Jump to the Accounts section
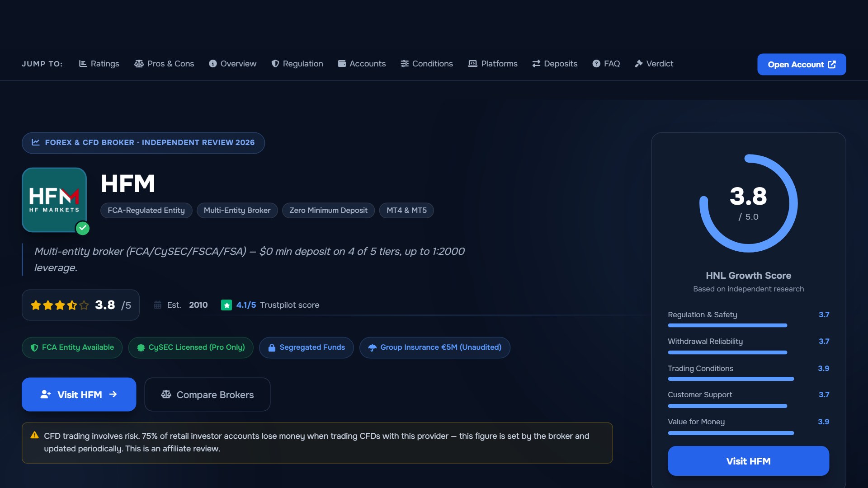 (x=362, y=64)
